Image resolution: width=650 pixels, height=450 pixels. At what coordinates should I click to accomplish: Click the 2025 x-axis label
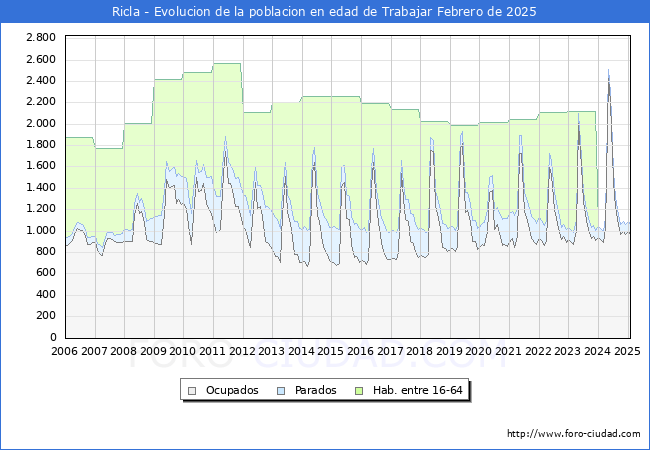coord(627,351)
